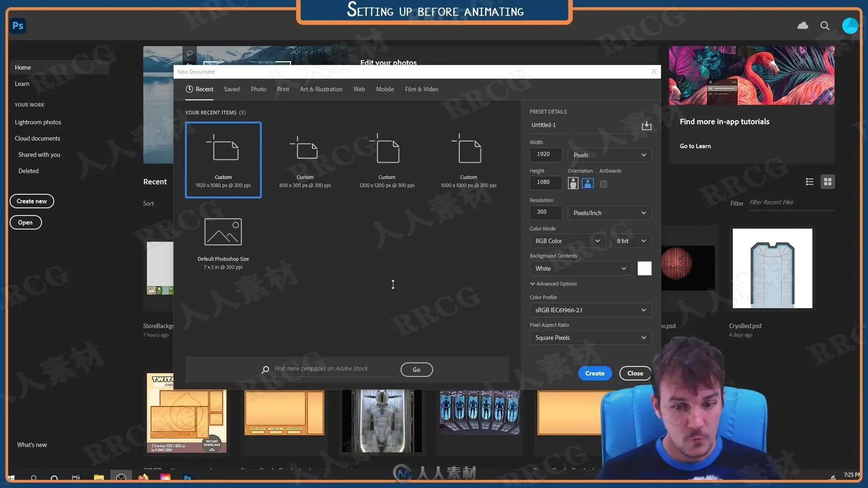Viewport: 868px width, 488px height.
Task: Switch to the Mobile tab
Action: pos(385,89)
